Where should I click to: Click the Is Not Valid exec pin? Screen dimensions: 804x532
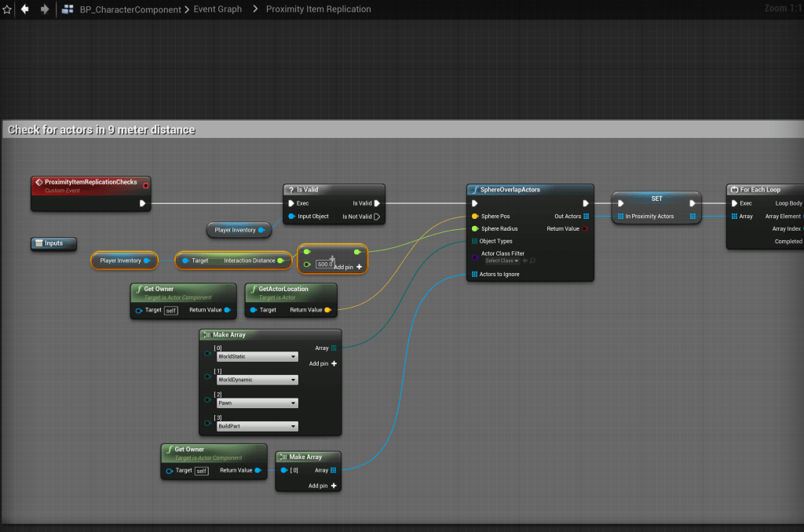tap(377, 216)
